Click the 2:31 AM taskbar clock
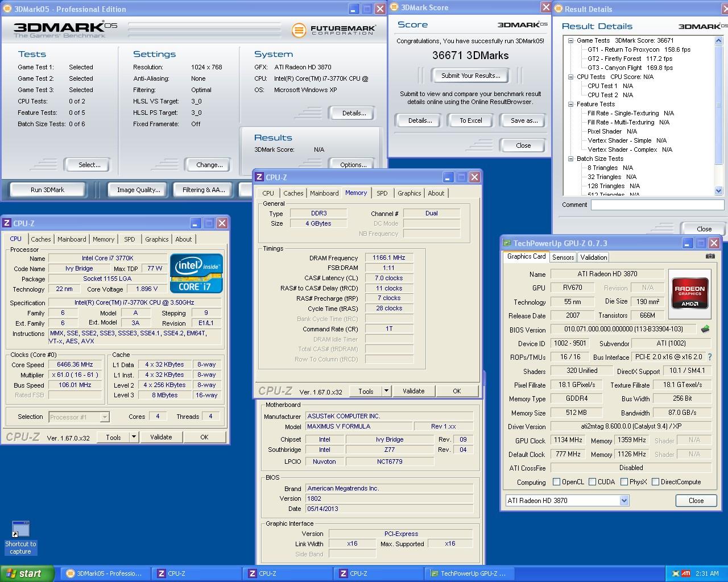728x582 pixels. coord(706,573)
